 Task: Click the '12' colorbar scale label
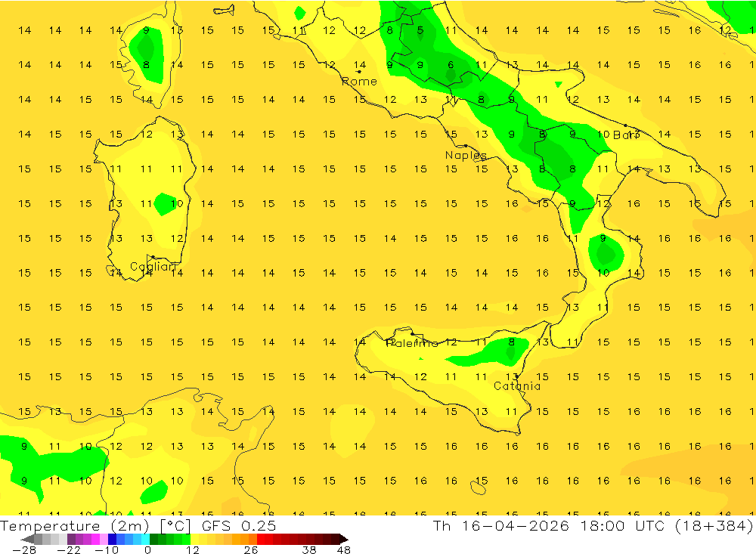(193, 550)
